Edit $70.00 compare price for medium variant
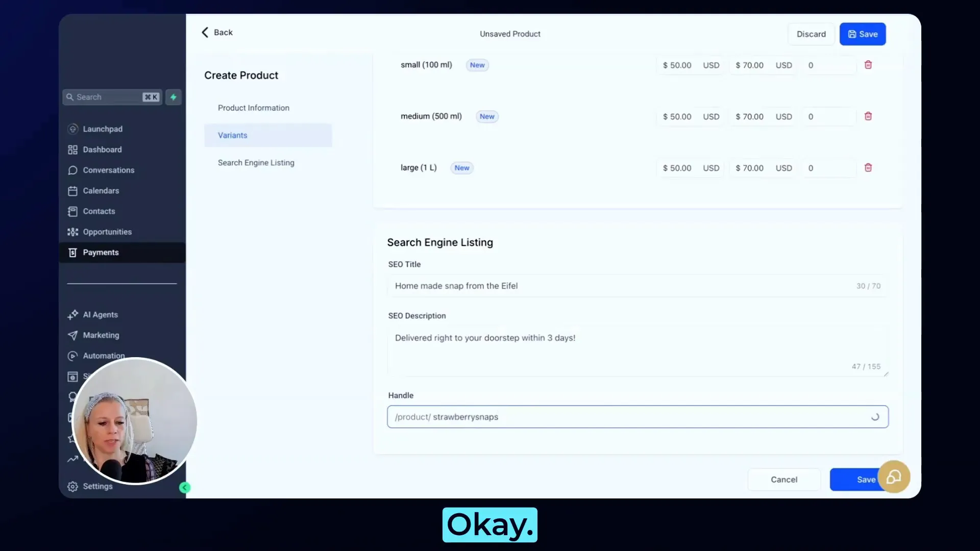The height and width of the screenshot is (551, 980). [x=763, y=117]
